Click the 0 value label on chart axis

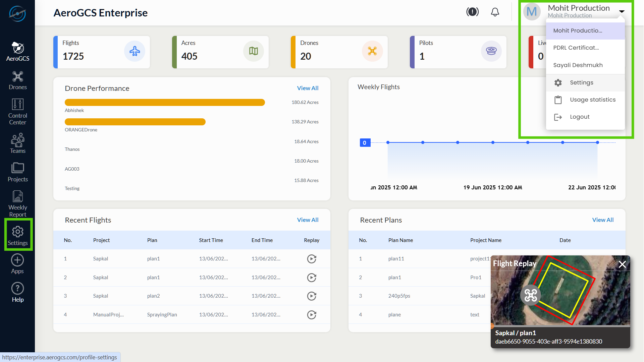[365, 143]
